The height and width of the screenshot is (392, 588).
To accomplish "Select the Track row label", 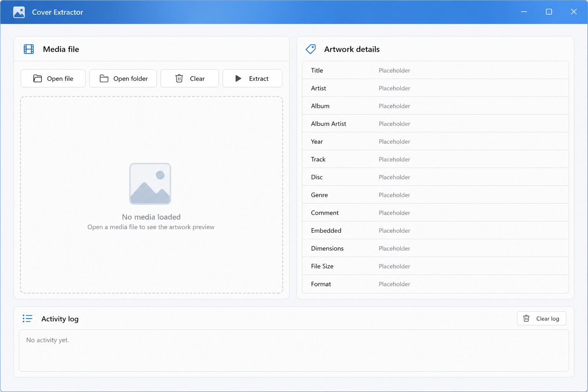I will pyautogui.click(x=318, y=159).
